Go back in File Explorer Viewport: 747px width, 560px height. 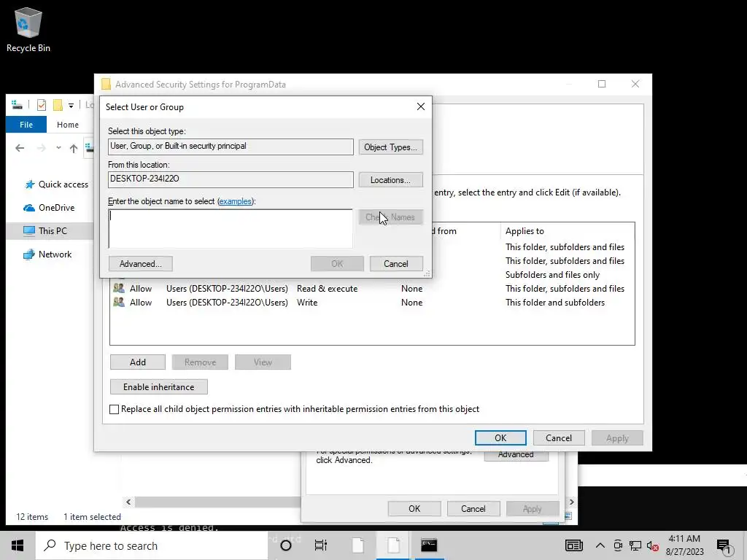pos(20,148)
